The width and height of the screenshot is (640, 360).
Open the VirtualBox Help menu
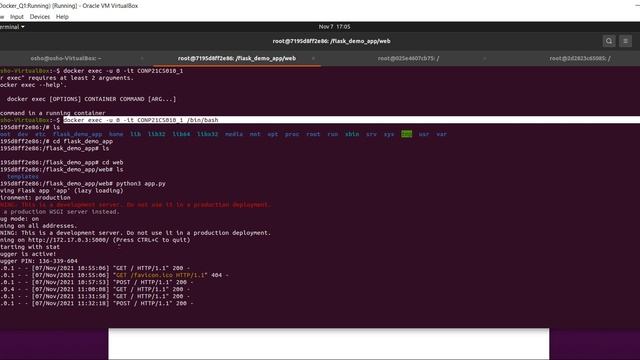pos(62,17)
